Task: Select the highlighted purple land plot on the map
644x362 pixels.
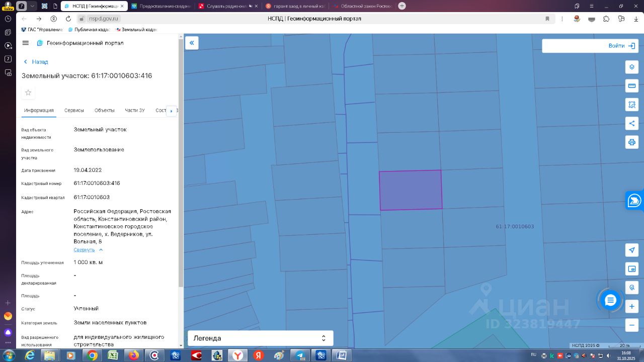Action: coord(411,190)
